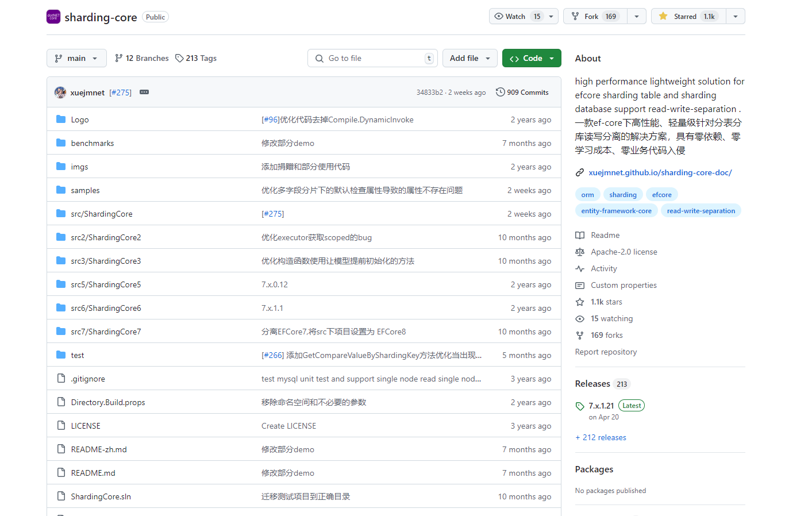The image size is (812, 516).
Task: Open the Report repository link
Action: tap(606, 352)
